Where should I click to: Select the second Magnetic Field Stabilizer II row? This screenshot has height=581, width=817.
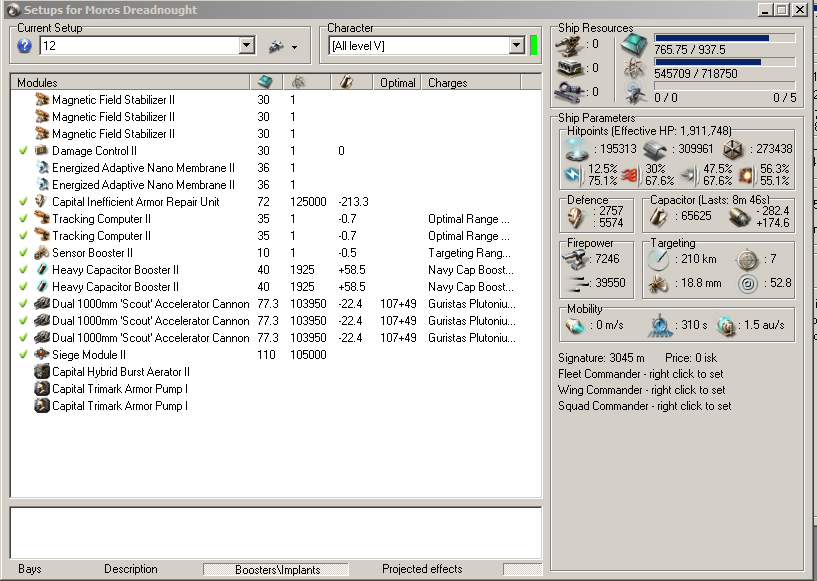click(276, 117)
